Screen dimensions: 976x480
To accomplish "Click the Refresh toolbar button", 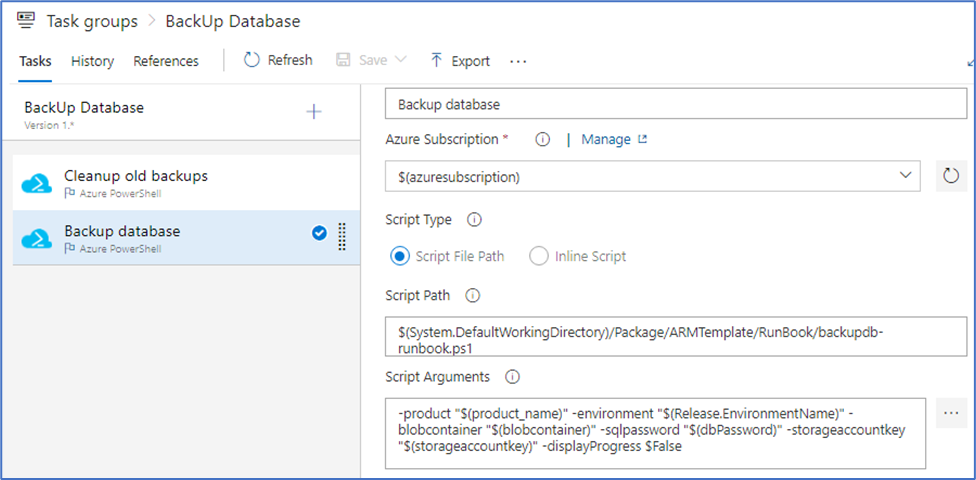I will click(278, 60).
